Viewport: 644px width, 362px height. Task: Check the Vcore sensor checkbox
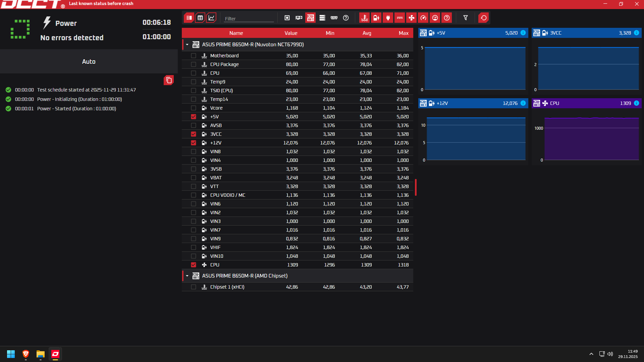point(194,108)
